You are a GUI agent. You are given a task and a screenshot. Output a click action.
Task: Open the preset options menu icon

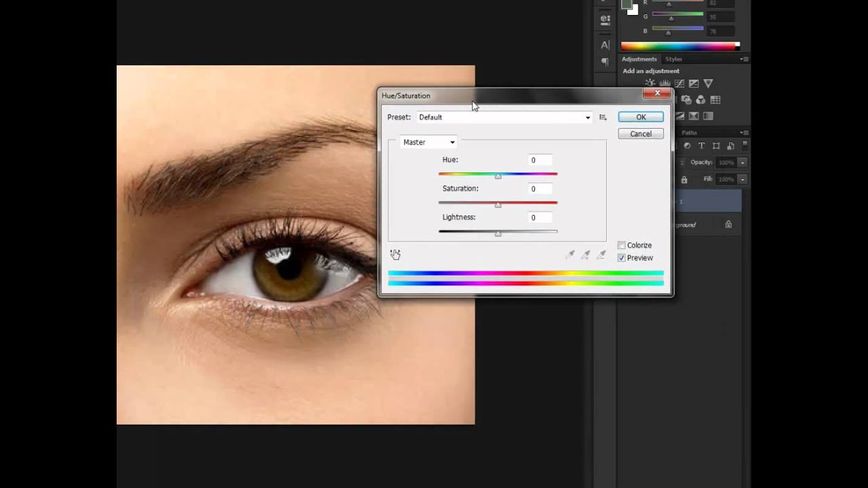603,117
